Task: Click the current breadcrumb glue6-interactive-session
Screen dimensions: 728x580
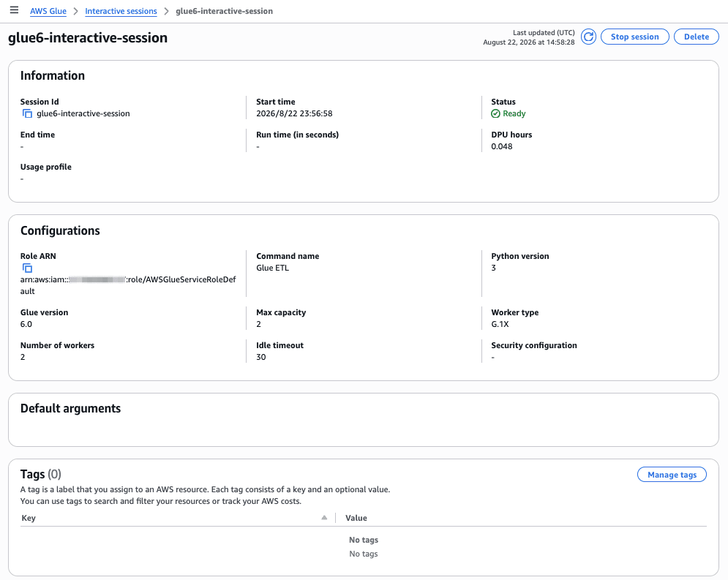Action: [x=224, y=11]
